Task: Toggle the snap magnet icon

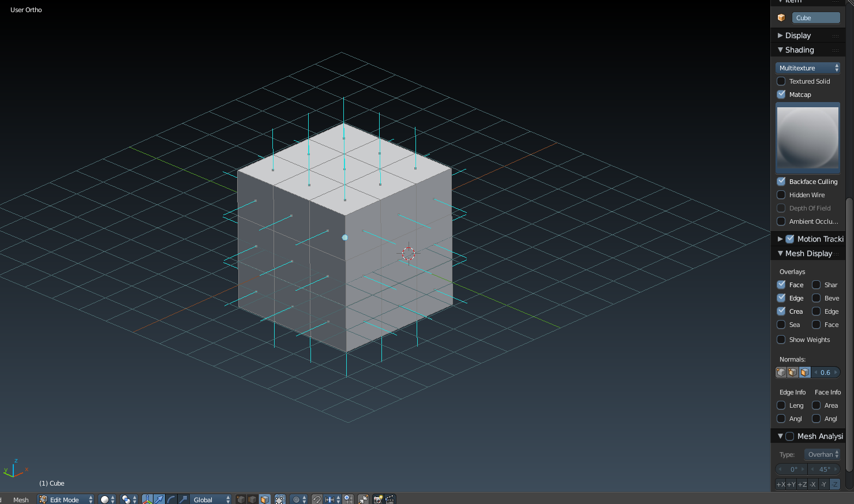Action: click(x=317, y=499)
